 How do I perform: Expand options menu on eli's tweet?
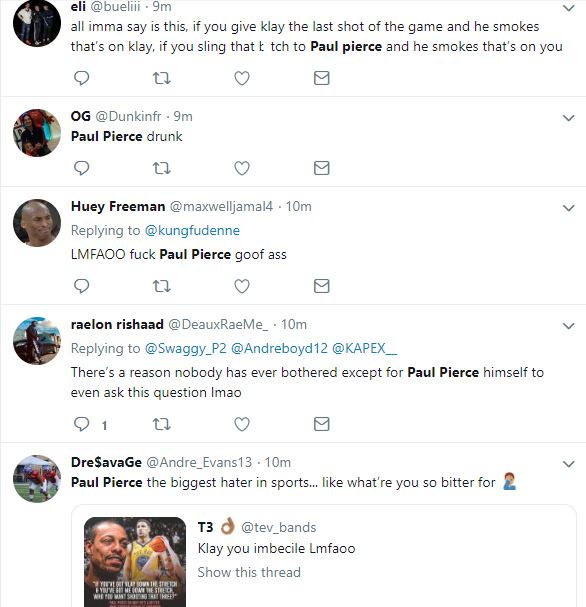[x=568, y=8]
